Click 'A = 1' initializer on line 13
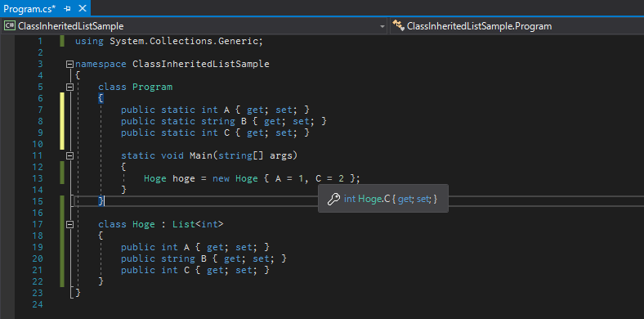This screenshot has width=644, height=319. point(289,179)
